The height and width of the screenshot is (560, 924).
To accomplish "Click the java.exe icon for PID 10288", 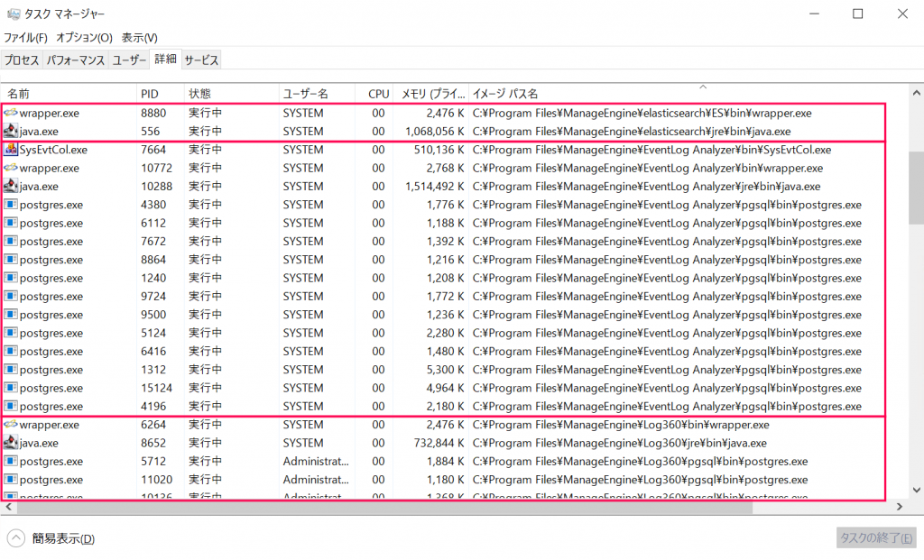I will coord(11,186).
